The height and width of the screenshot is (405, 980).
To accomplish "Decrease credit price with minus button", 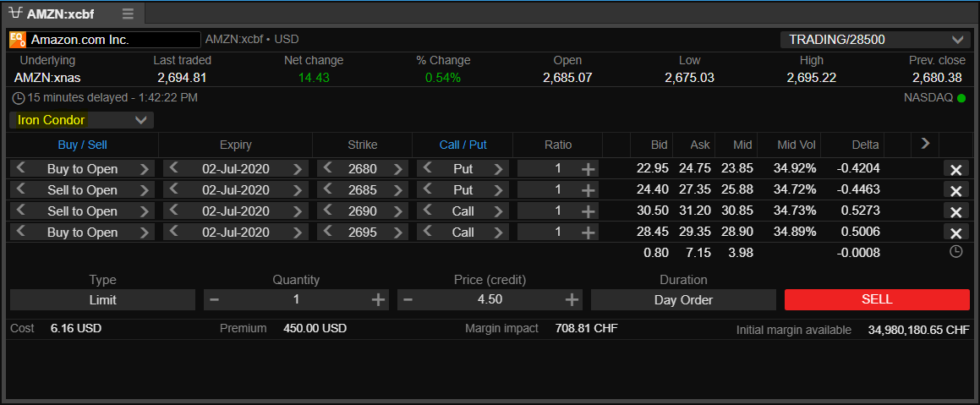I will 408,300.
